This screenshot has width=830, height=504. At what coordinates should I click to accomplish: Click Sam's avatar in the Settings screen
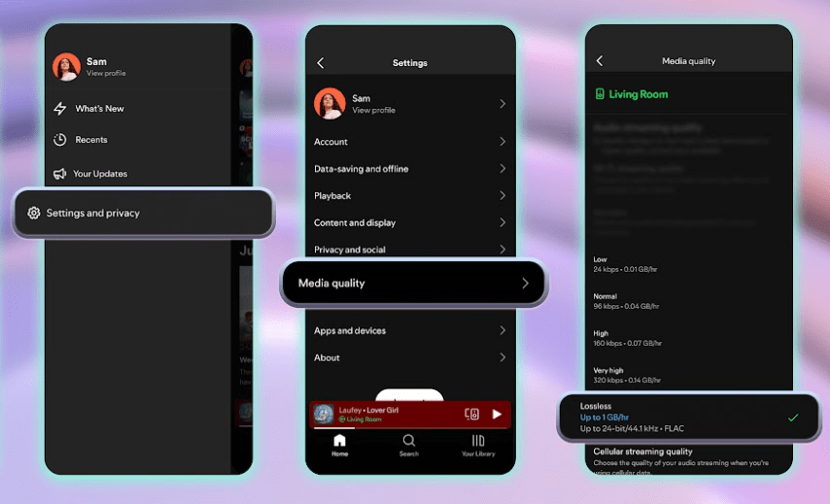point(329,103)
